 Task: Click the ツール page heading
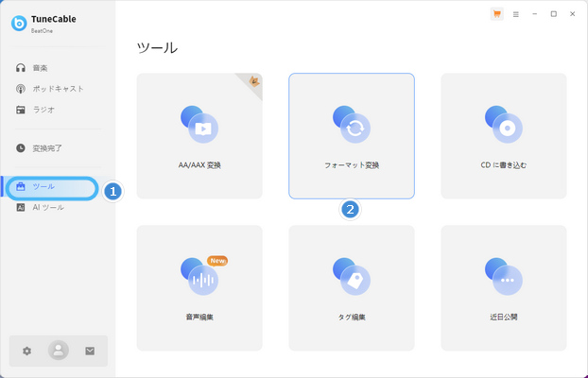coord(157,48)
